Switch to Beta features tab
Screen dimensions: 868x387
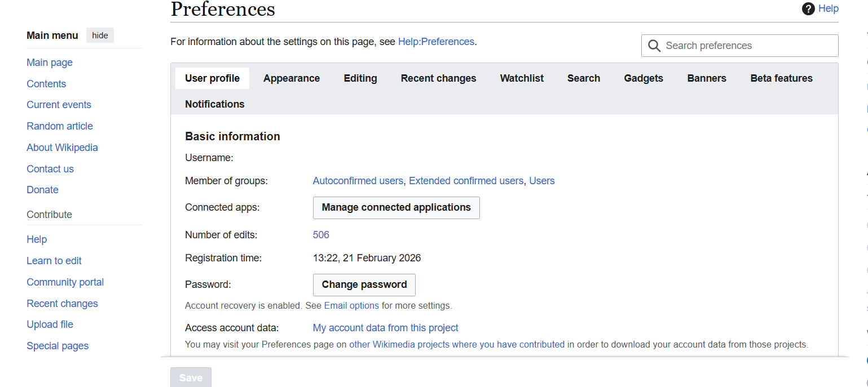781,78
